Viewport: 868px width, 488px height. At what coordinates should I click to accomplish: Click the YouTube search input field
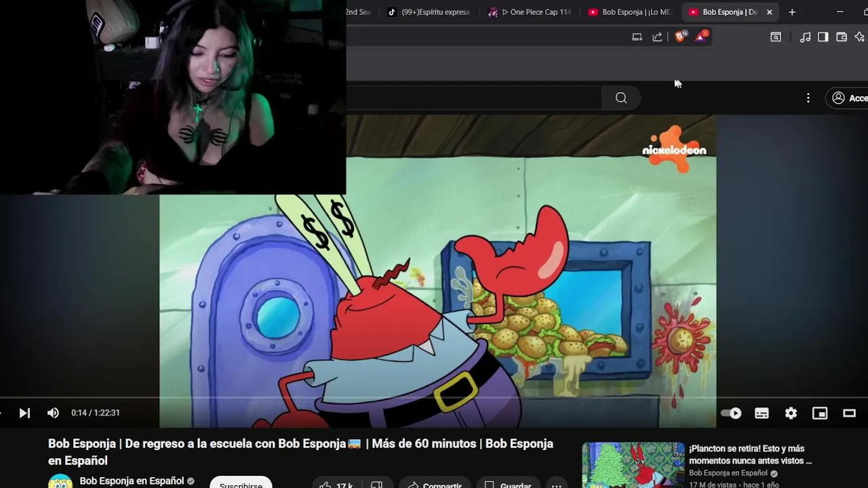(x=474, y=98)
